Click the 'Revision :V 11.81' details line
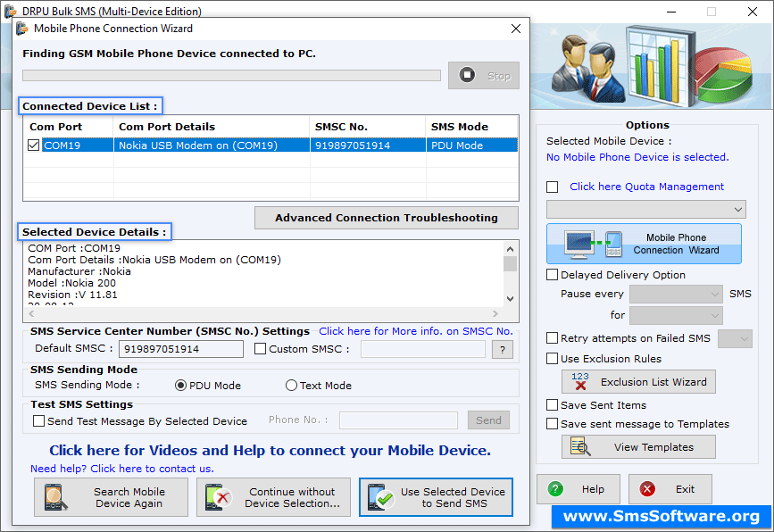 (x=72, y=295)
